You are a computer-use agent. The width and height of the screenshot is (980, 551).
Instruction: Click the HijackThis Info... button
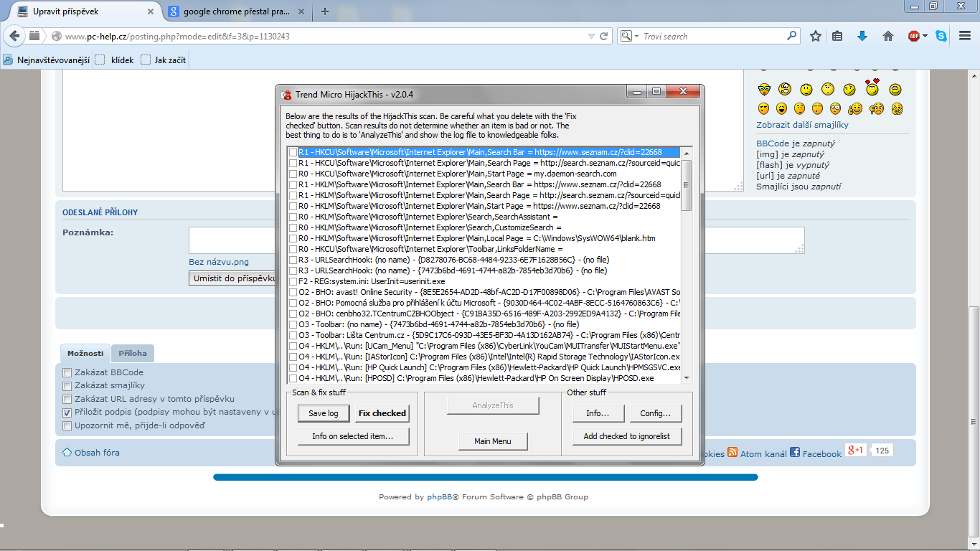coord(598,413)
